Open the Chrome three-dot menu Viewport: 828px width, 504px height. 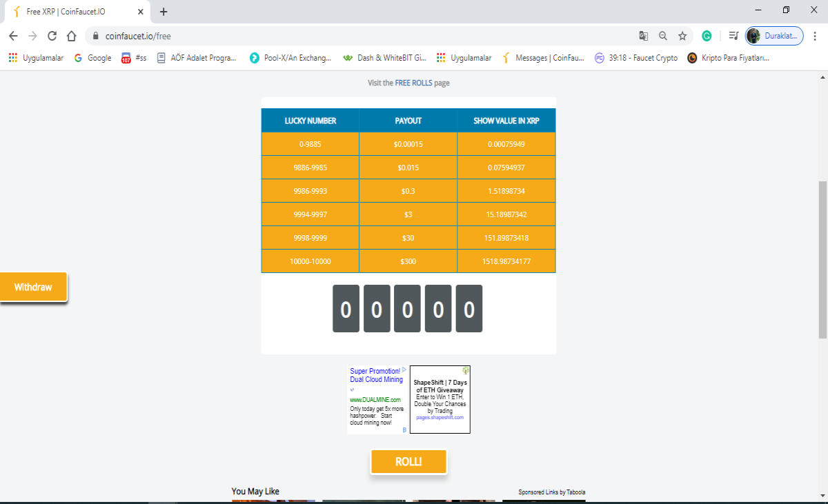click(x=816, y=36)
